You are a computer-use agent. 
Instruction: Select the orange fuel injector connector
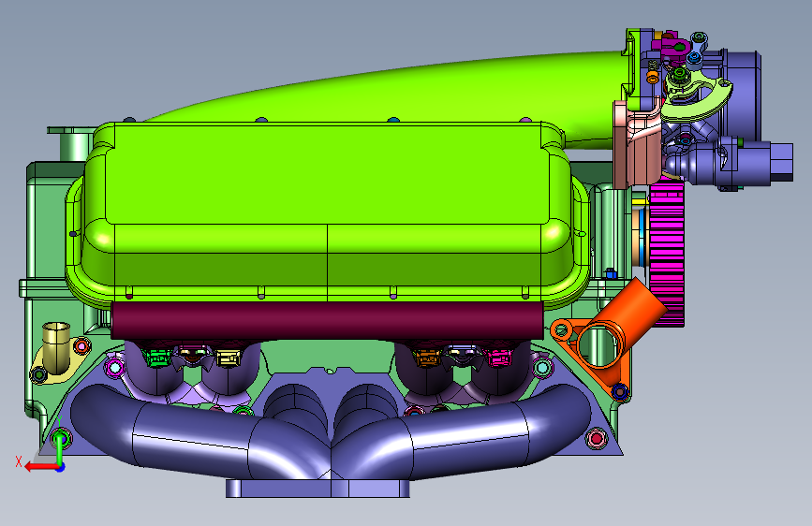click(428, 357)
